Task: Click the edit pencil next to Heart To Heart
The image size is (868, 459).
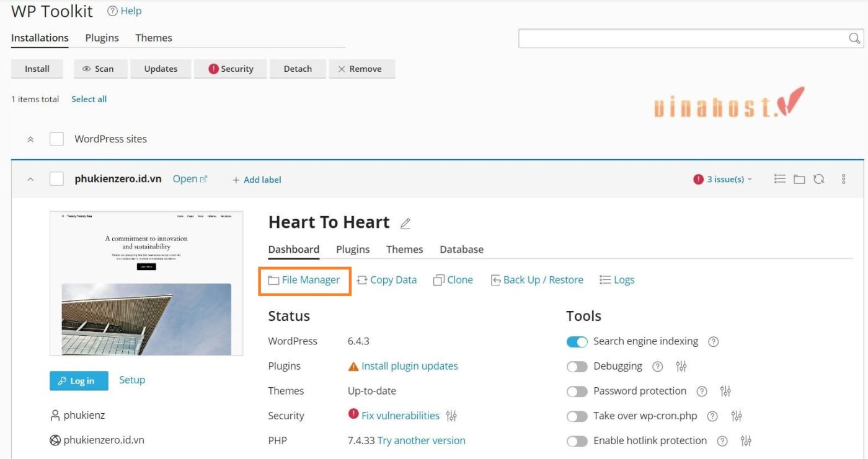Action: 405,224
